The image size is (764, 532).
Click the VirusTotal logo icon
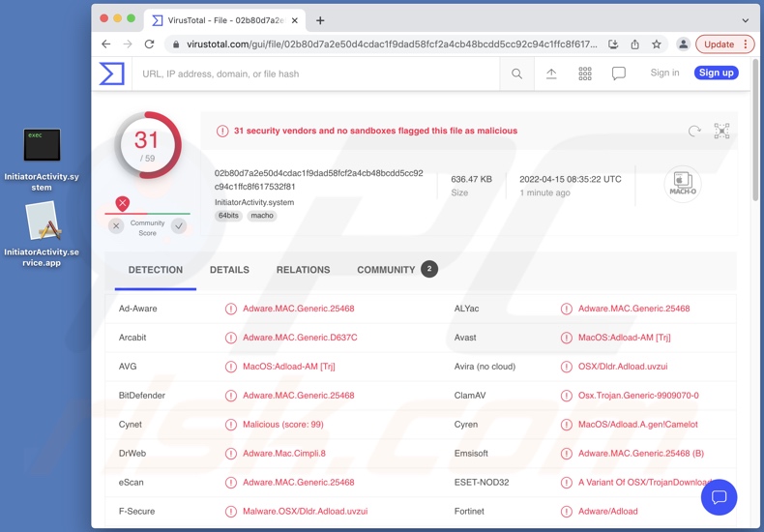pyautogui.click(x=111, y=74)
